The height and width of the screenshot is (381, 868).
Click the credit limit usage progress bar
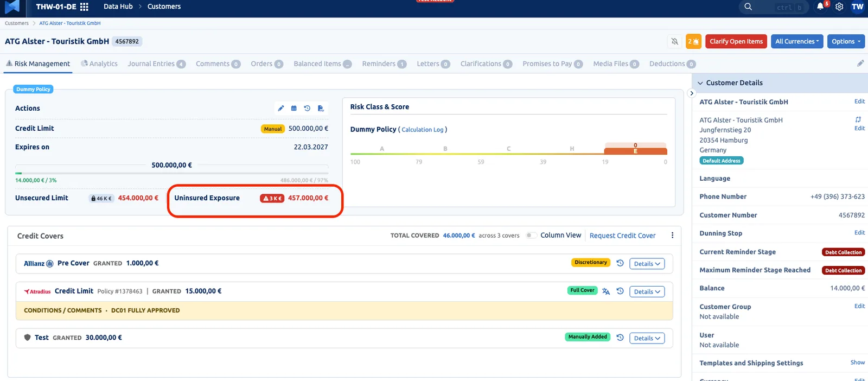click(x=171, y=174)
